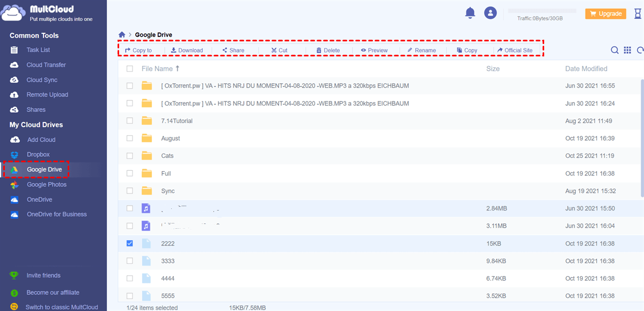Check the 3333 file checkbox
This screenshot has width=644, height=311.
pos(129,261)
